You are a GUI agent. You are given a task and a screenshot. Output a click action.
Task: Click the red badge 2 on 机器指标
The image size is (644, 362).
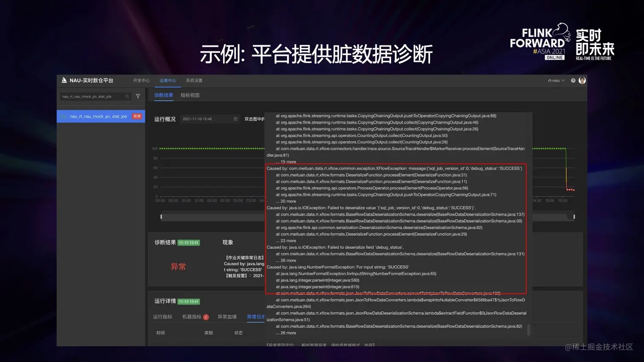point(206,317)
